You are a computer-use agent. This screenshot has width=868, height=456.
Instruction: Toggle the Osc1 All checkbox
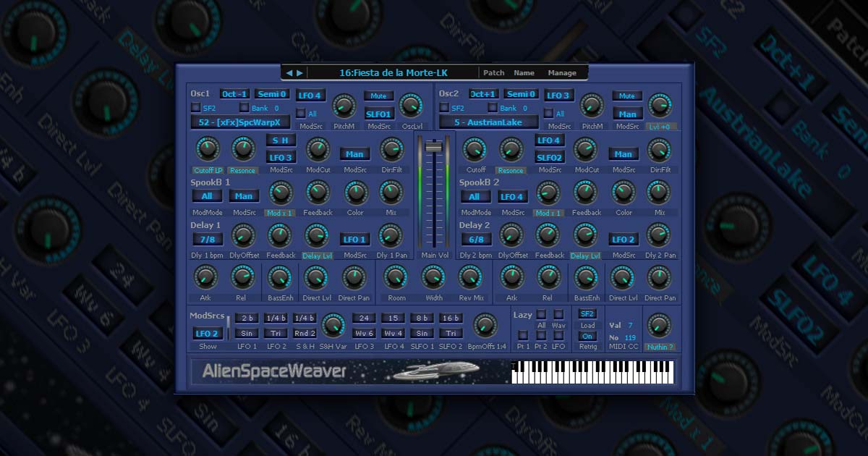(301, 114)
